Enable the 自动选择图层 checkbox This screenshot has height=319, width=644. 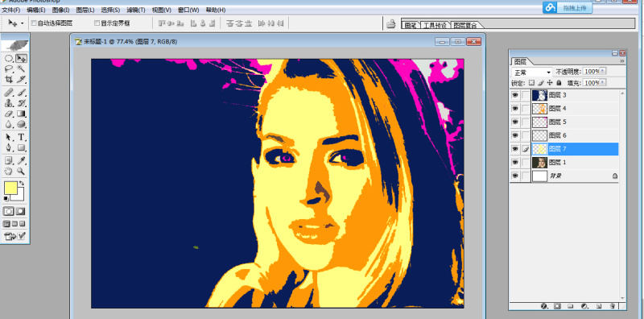pyautogui.click(x=34, y=23)
